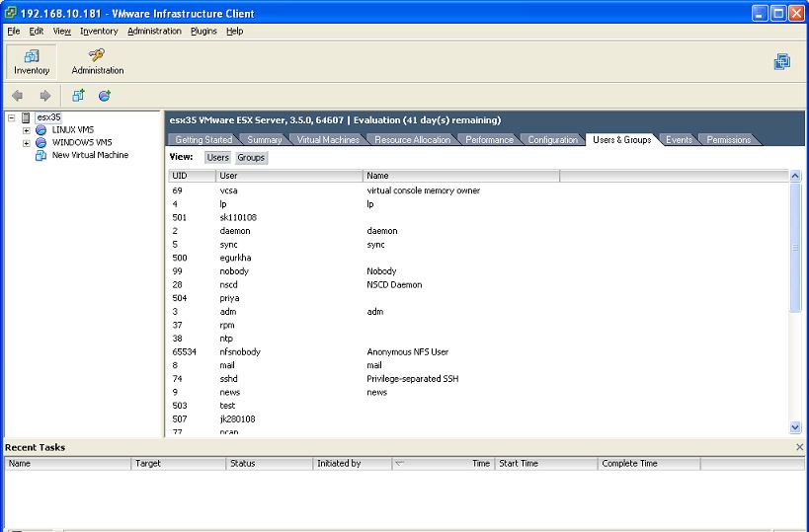Open the Edit menu
The width and height of the screenshot is (809, 532).
coord(37,31)
